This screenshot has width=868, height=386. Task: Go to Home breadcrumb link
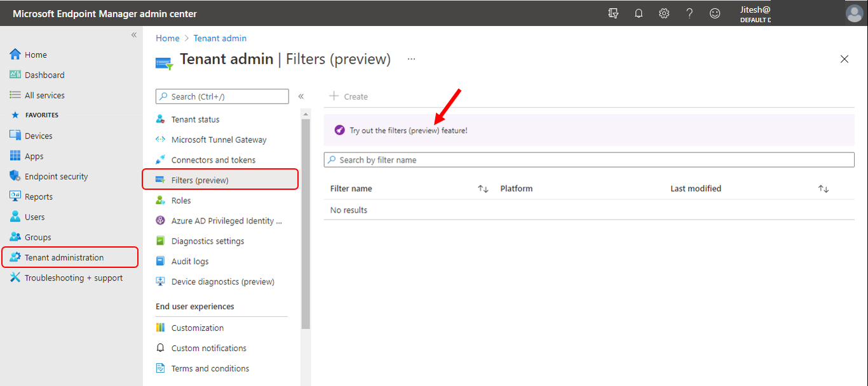[168, 38]
